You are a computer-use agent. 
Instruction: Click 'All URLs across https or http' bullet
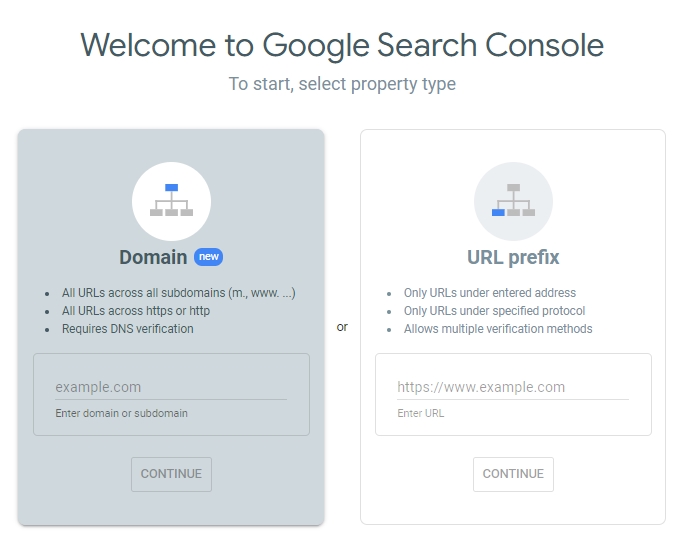(136, 311)
